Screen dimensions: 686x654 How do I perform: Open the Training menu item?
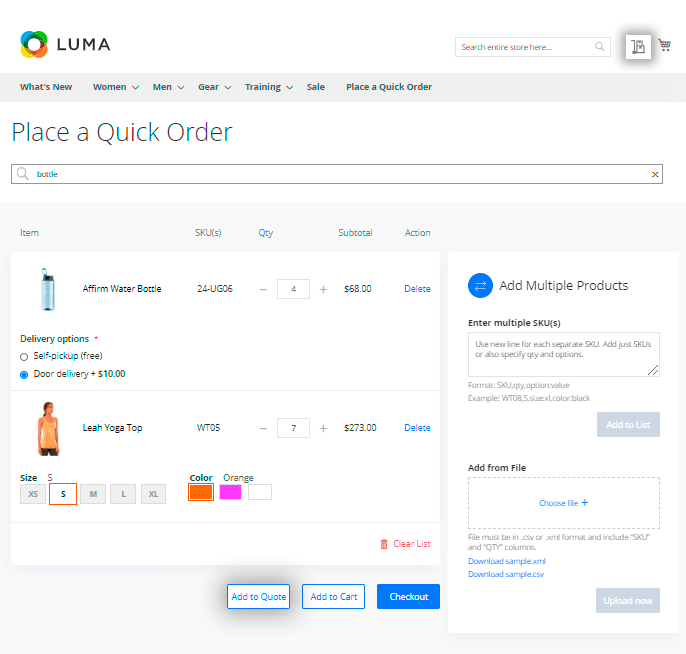click(262, 87)
